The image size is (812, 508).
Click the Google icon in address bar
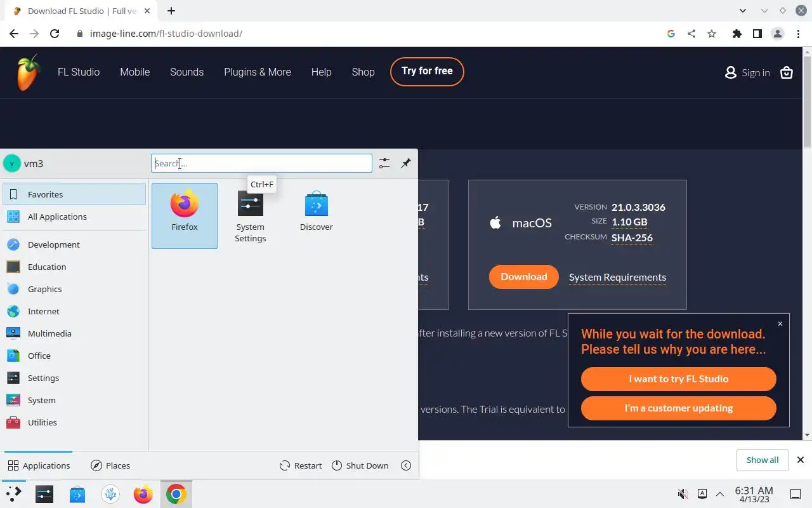click(x=671, y=34)
